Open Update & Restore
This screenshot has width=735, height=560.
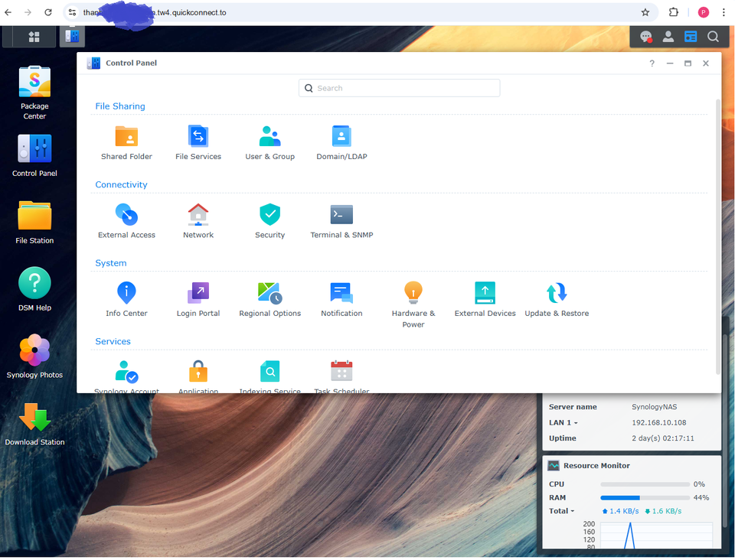[557, 299]
